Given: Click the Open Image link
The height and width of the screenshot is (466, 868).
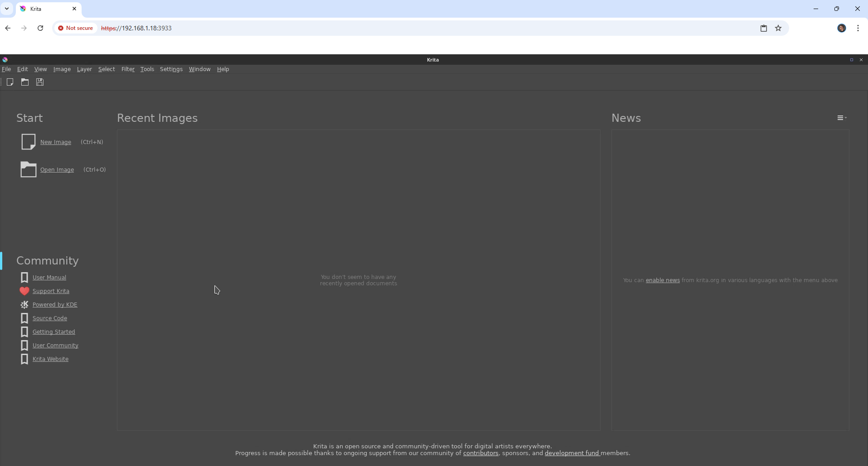Looking at the screenshot, I should coord(57,170).
